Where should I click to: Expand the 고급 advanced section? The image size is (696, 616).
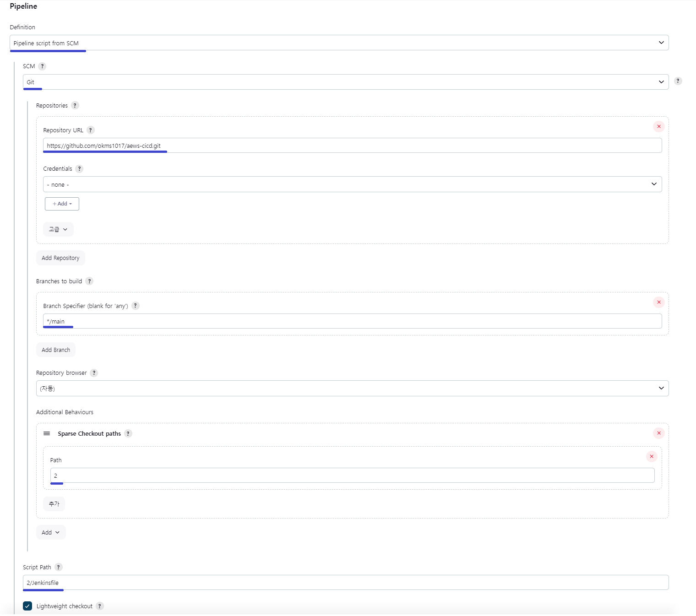[58, 230]
